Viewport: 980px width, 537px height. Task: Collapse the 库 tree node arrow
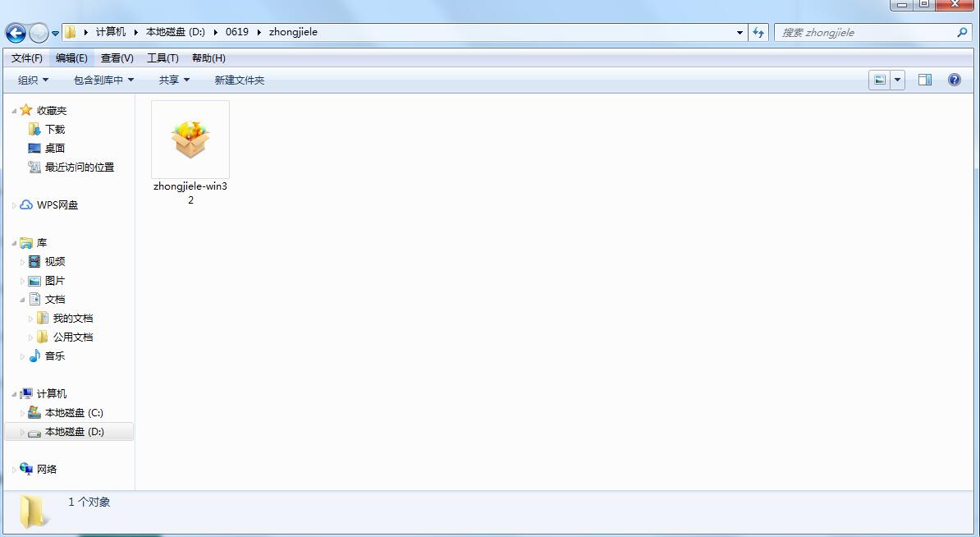(14, 243)
